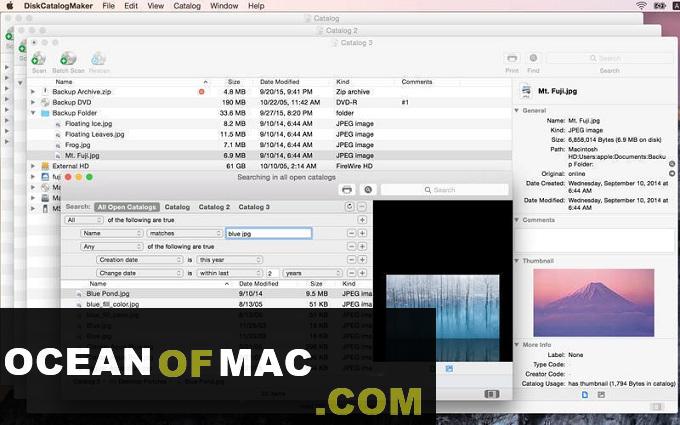Select the All Open Catalogs search scope
Screen dimensions: 680x425
(x=127, y=207)
